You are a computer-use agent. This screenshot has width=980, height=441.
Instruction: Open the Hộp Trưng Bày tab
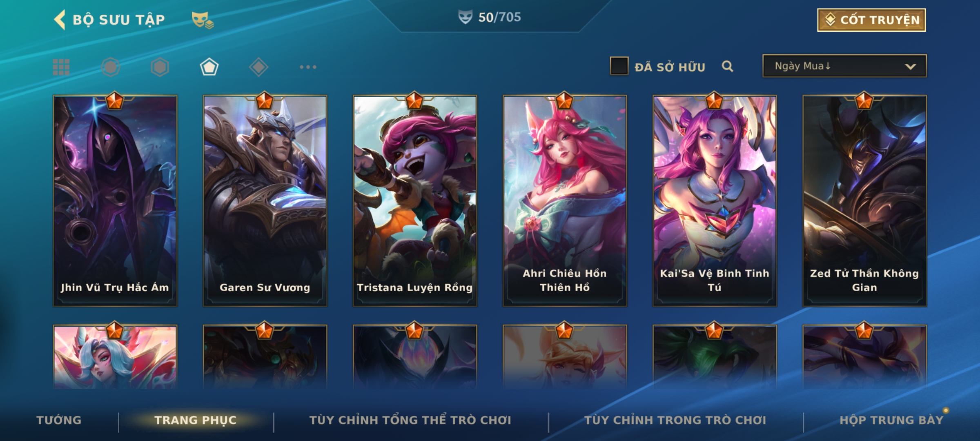(891, 420)
